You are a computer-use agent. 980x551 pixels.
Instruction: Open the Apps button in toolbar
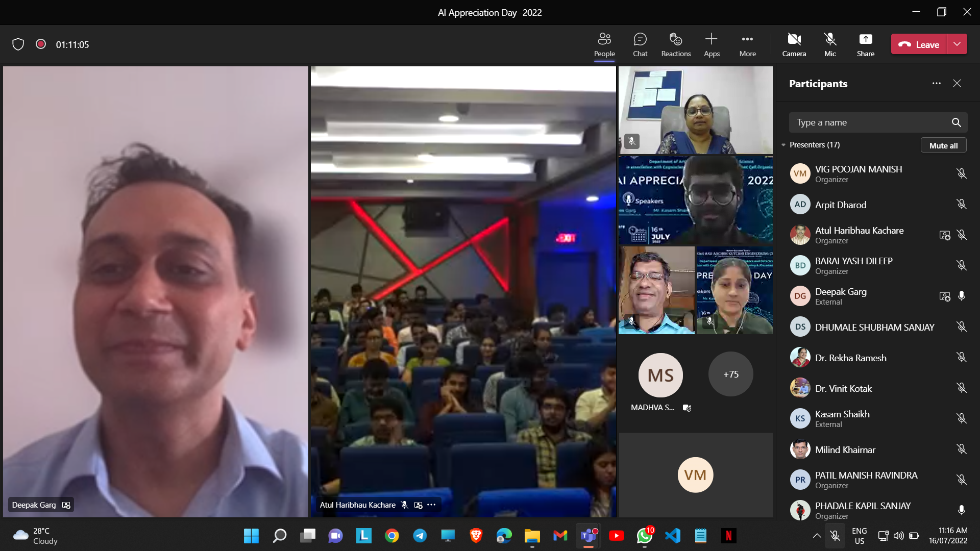click(x=712, y=44)
